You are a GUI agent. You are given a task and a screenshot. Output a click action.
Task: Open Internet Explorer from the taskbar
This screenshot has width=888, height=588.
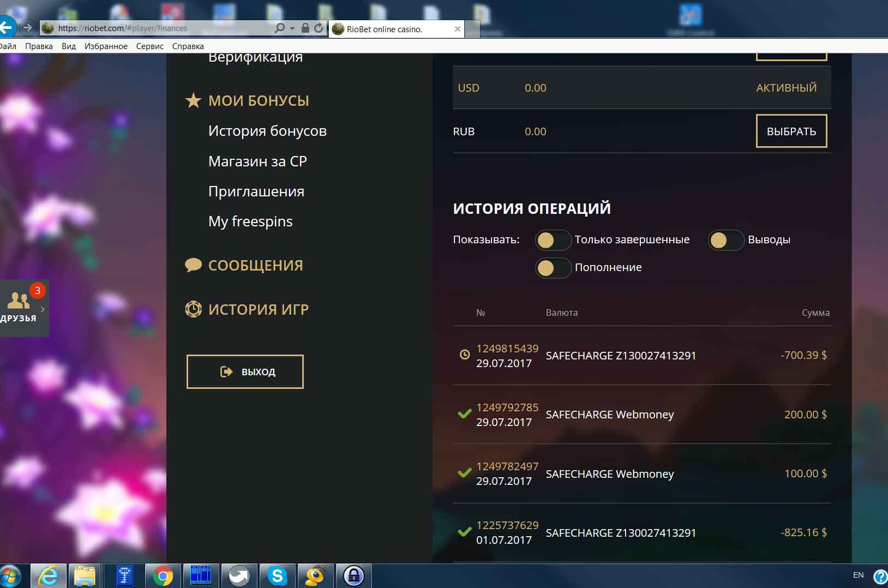click(49, 576)
